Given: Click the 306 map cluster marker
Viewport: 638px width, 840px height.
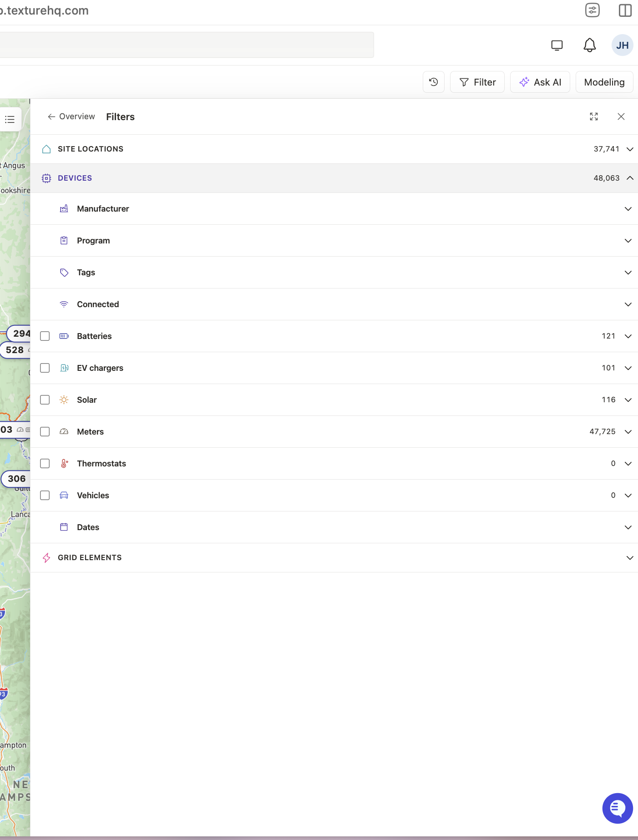Looking at the screenshot, I should pyautogui.click(x=16, y=479).
